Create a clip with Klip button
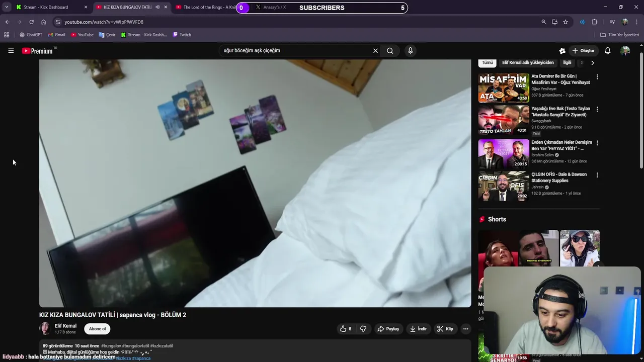This screenshot has width=644, height=362. (x=445, y=329)
